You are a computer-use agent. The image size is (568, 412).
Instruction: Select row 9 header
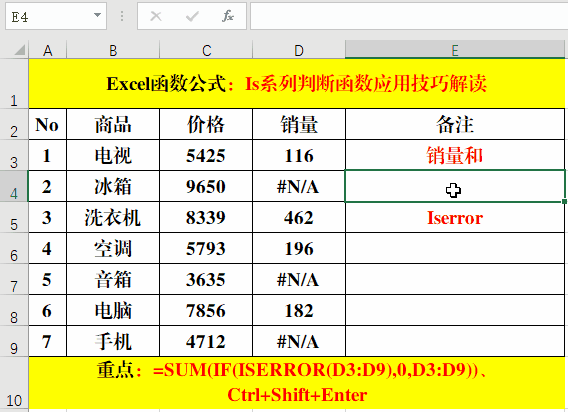(x=14, y=341)
